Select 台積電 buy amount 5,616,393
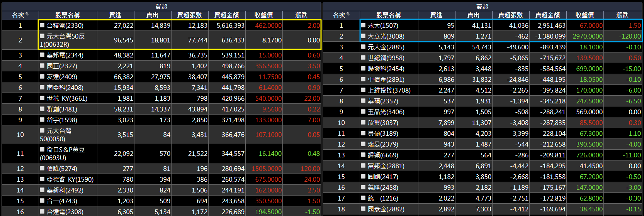644x216 pixels. tap(231, 25)
